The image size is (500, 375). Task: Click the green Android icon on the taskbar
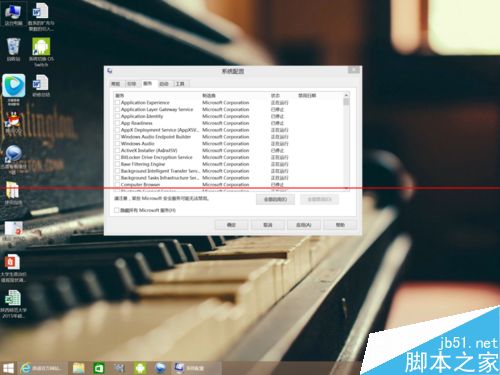click(140, 368)
